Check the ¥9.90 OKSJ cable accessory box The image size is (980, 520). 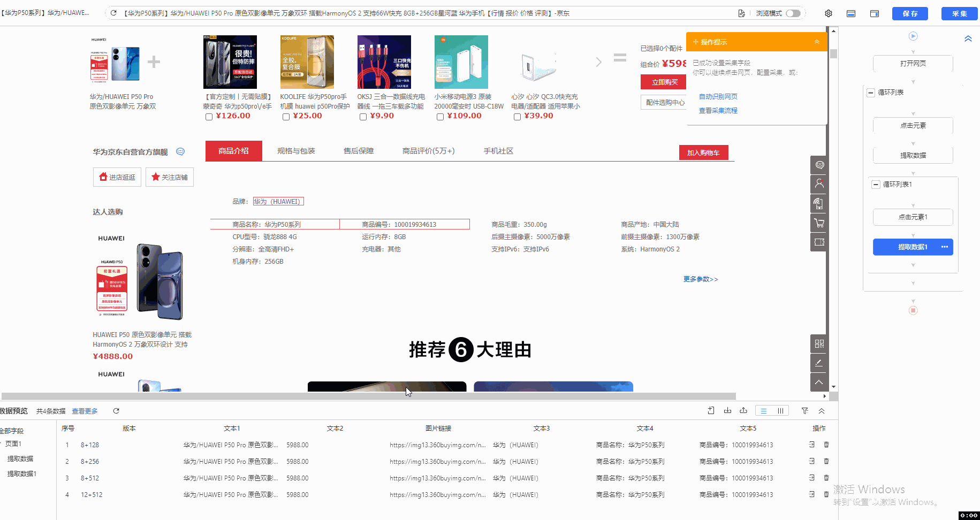363,117
